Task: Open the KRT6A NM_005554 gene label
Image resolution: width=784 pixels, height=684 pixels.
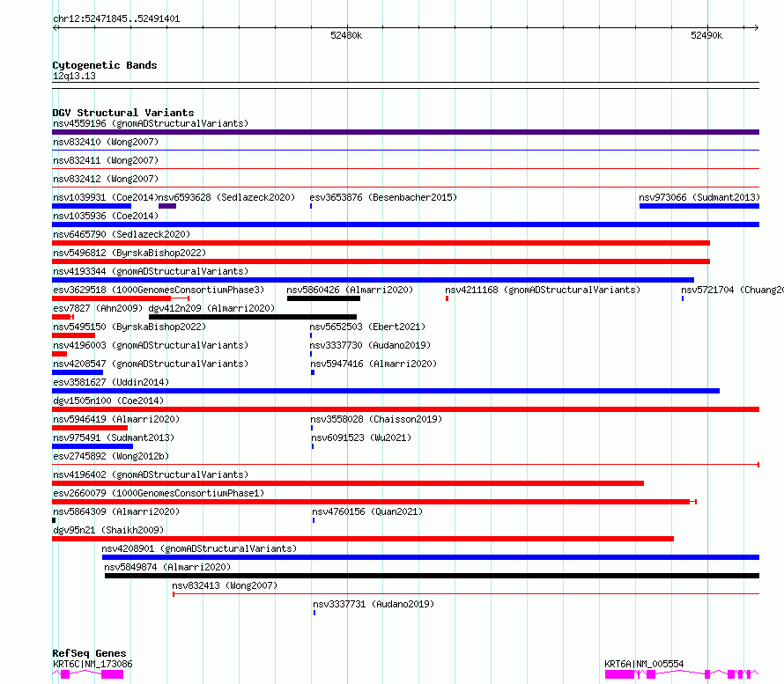Action: (x=644, y=664)
